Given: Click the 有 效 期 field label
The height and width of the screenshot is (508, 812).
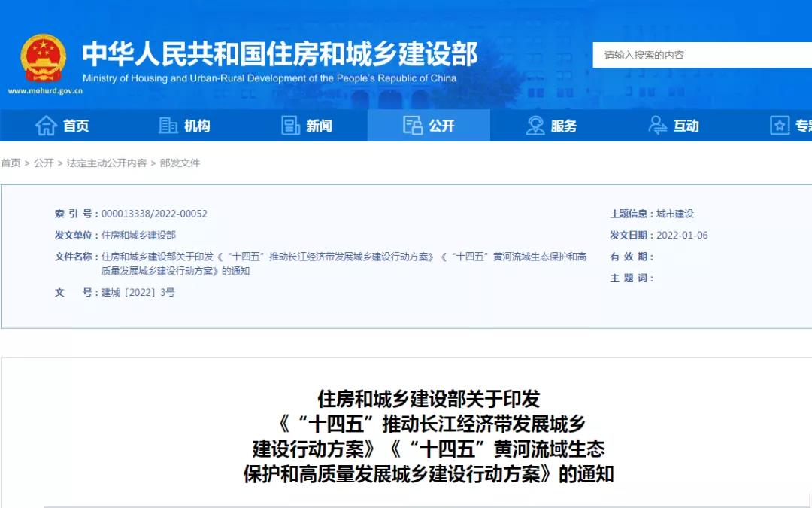Looking at the screenshot, I should (632, 257).
